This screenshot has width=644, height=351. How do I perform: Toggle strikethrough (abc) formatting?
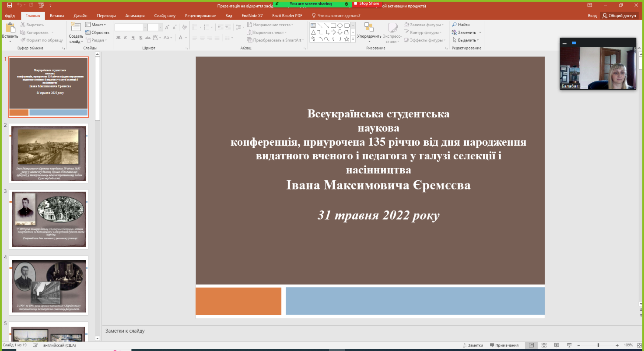click(x=149, y=38)
